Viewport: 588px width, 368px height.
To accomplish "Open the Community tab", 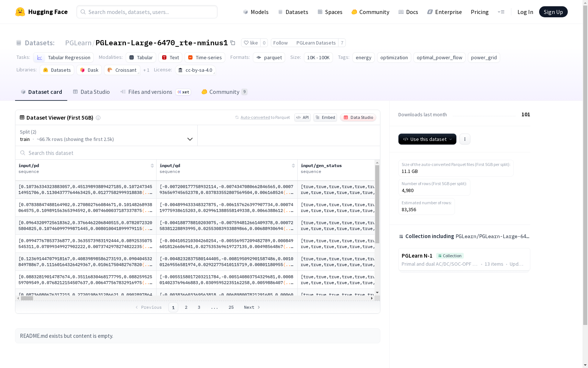I will (x=224, y=92).
